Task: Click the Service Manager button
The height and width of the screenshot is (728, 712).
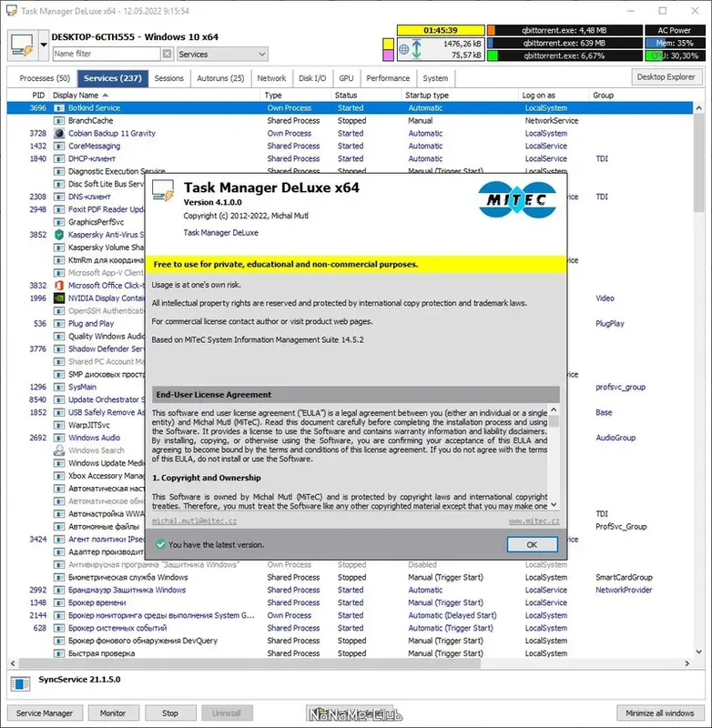Action: [x=45, y=713]
